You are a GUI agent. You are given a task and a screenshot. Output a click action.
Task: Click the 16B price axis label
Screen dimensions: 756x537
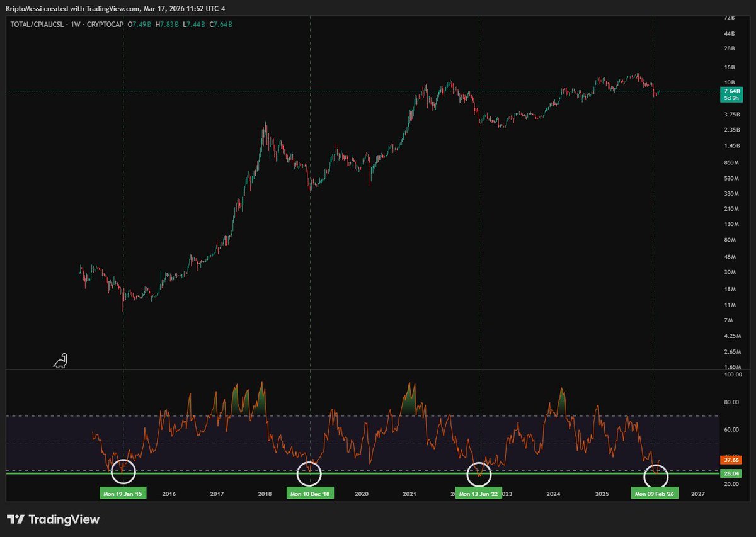pos(730,67)
